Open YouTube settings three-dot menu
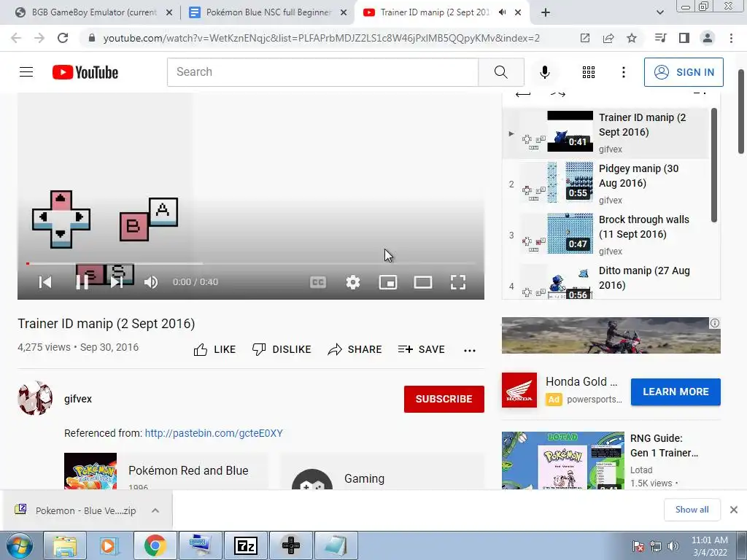This screenshot has width=747, height=560. point(623,72)
